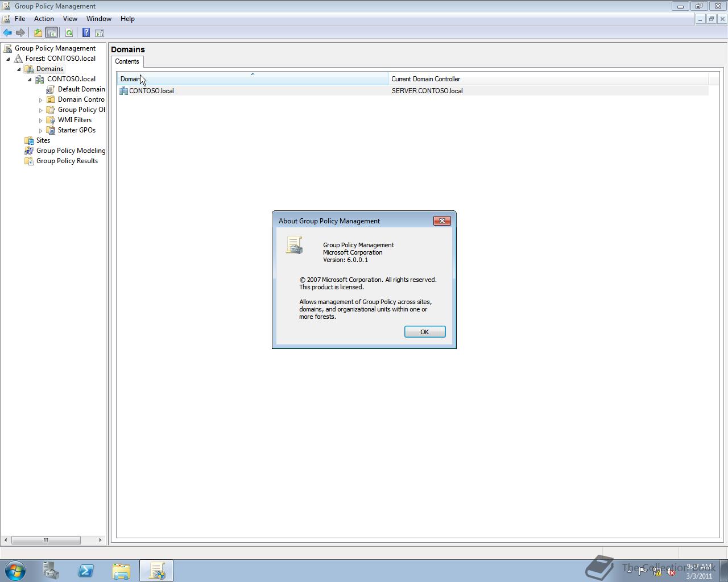Open Help with the blue question-mark icon

click(x=86, y=33)
